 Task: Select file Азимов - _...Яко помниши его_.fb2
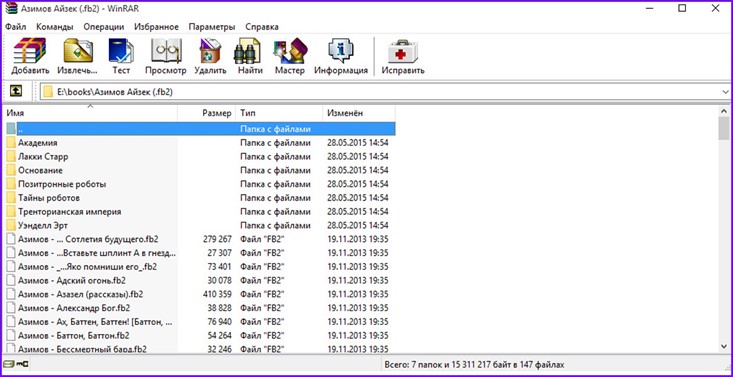(x=87, y=267)
